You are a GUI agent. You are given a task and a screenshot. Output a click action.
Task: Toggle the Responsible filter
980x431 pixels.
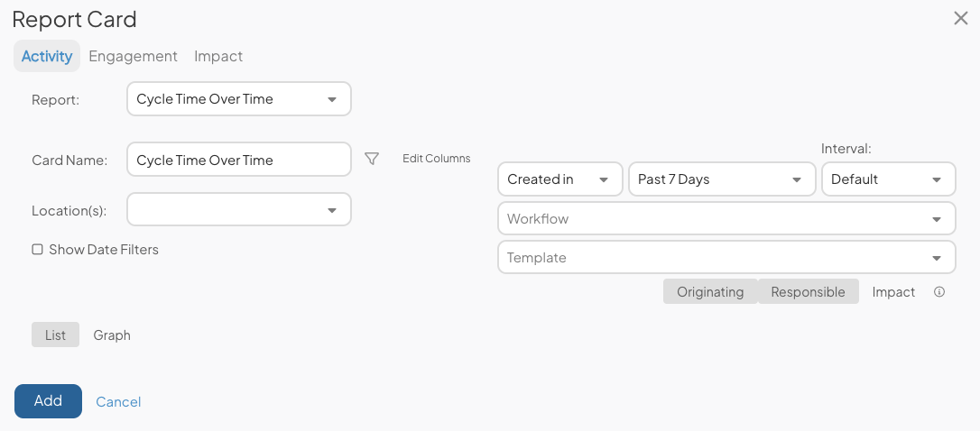pos(809,292)
